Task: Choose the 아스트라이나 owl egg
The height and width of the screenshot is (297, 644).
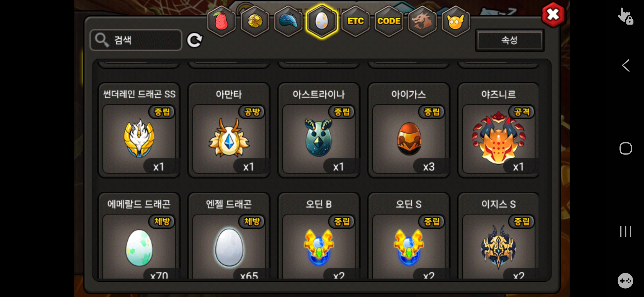Action: pyautogui.click(x=319, y=130)
